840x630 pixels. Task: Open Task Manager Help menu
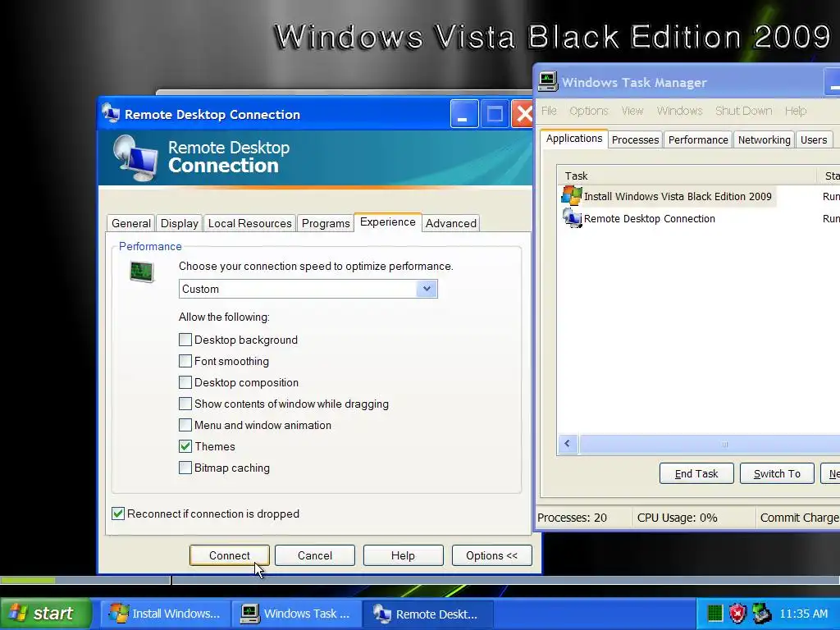pos(796,111)
